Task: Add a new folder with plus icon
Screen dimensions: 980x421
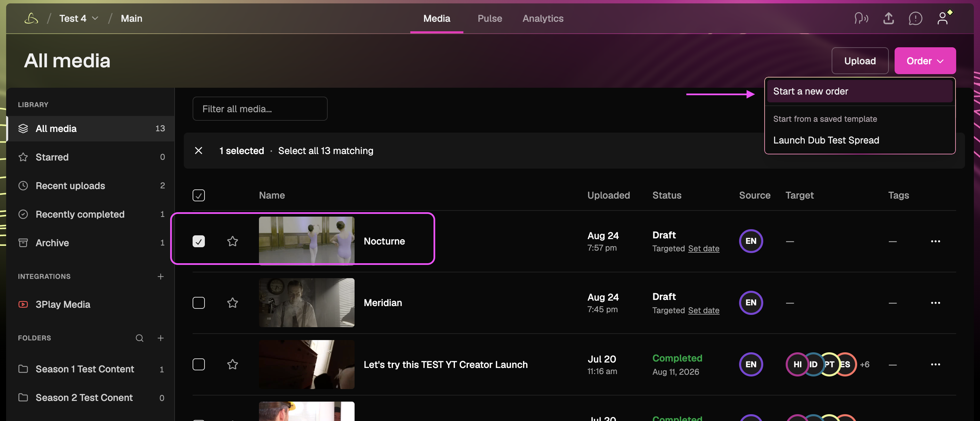Action: (161, 338)
